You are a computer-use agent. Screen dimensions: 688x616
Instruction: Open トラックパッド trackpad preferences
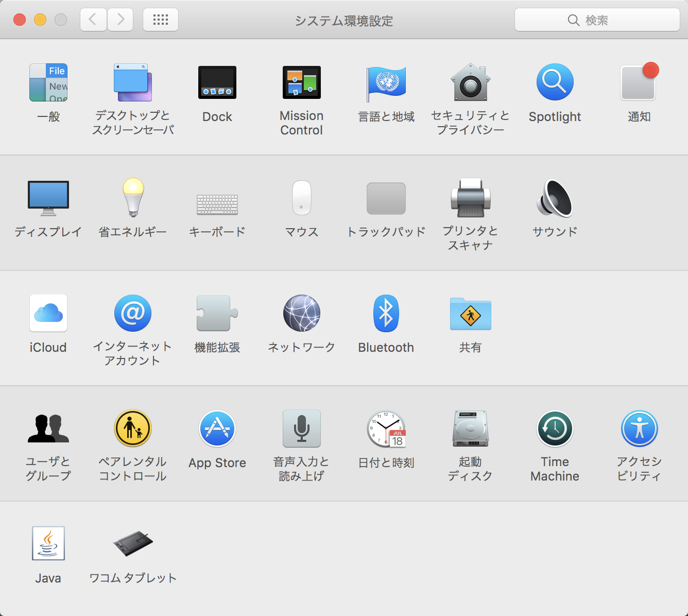pyautogui.click(x=386, y=198)
